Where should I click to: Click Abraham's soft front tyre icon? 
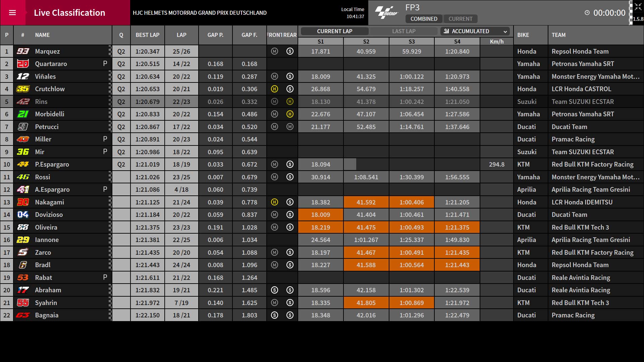click(x=274, y=290)
